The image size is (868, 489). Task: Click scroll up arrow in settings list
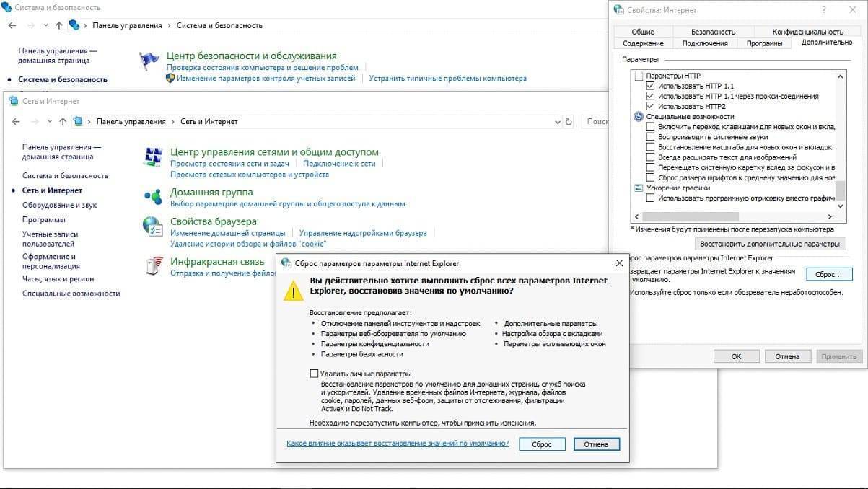(x=840, y=76)
